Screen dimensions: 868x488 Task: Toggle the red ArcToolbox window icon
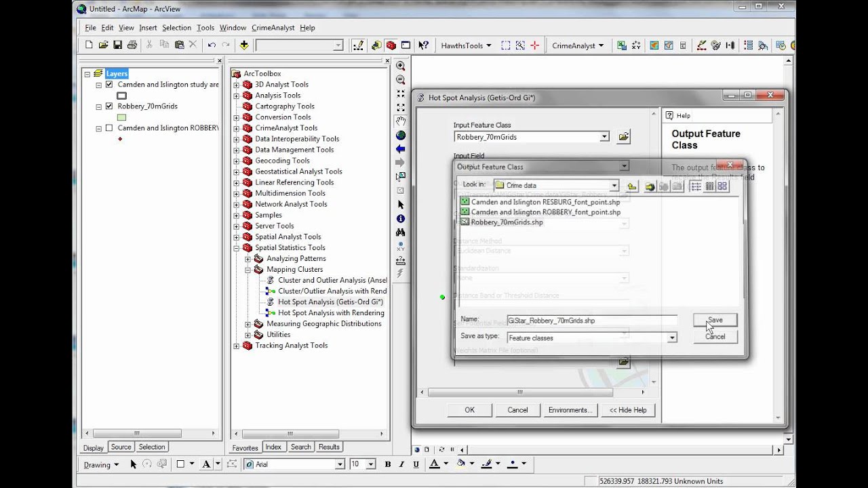[391, 45]
